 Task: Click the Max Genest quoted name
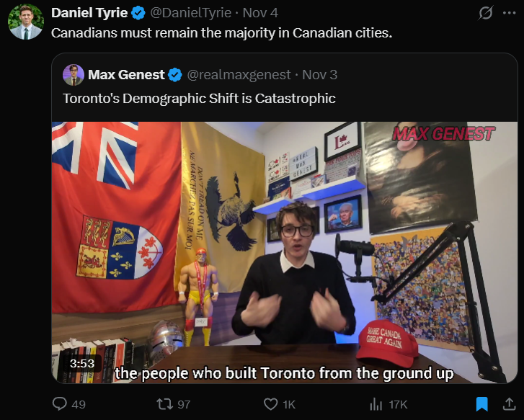coord(126,74)
